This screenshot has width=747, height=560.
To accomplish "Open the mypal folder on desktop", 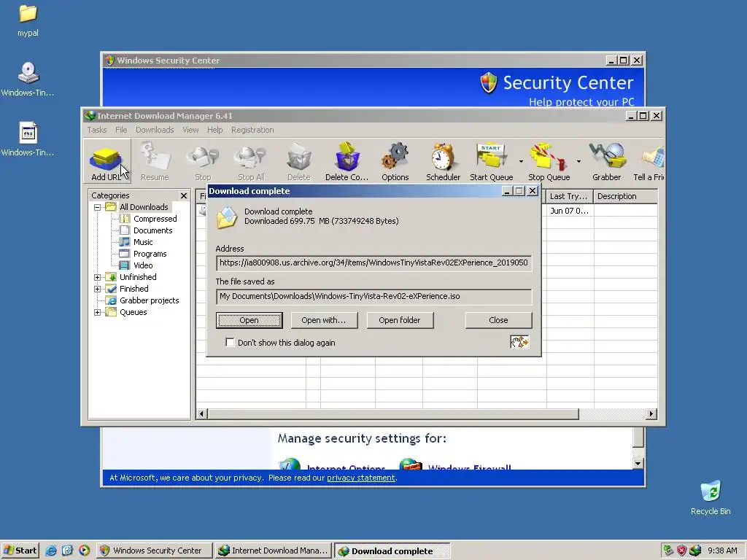I will 28,20.
